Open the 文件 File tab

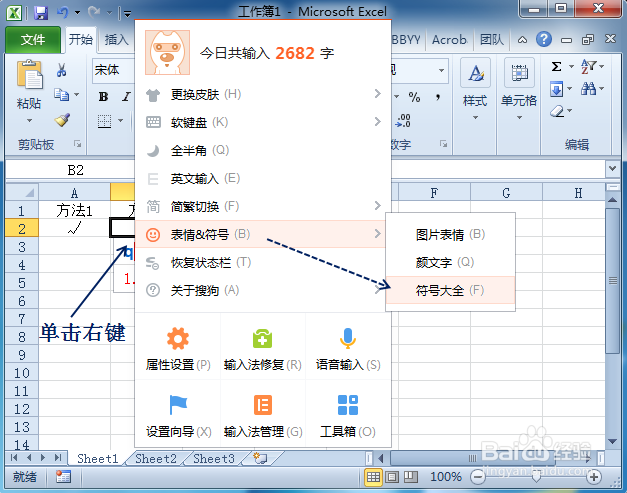pos(33,40)
